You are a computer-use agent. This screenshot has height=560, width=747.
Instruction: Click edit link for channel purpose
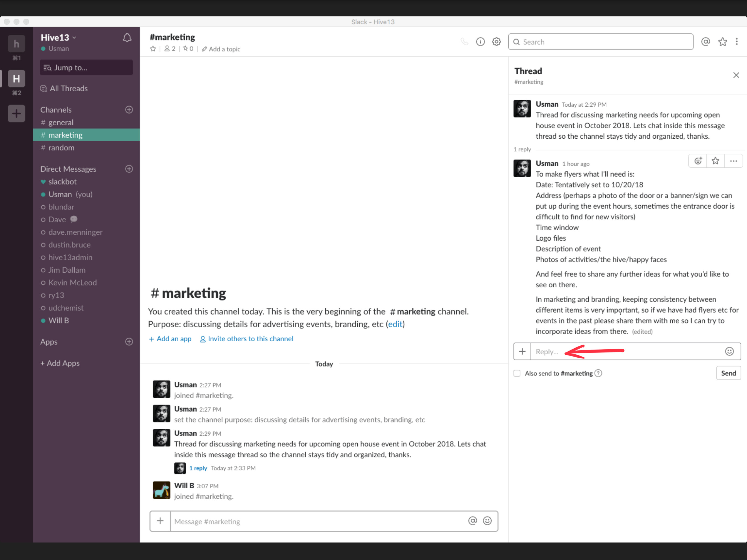pos(395,324)
